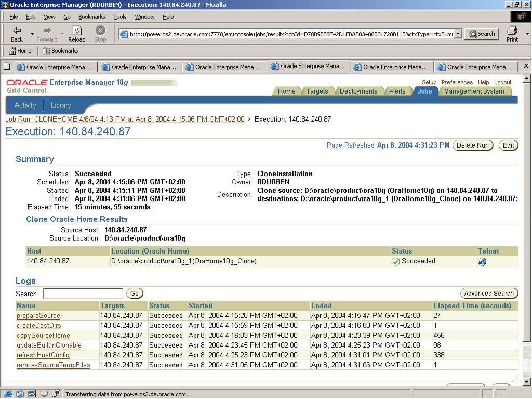The image size is (532, 399).
Task: Click the Back navigation arrow
Action: coord(17,34)
